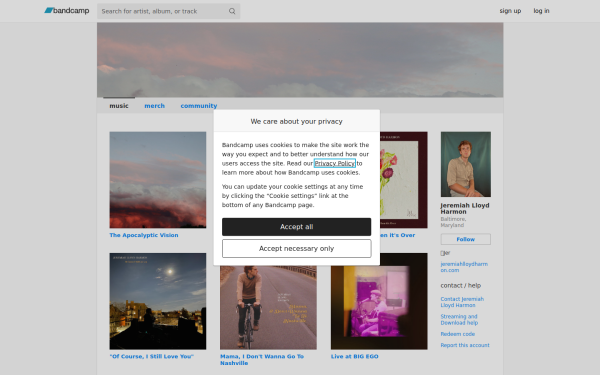Click Report this account link

tap(465, 345)
